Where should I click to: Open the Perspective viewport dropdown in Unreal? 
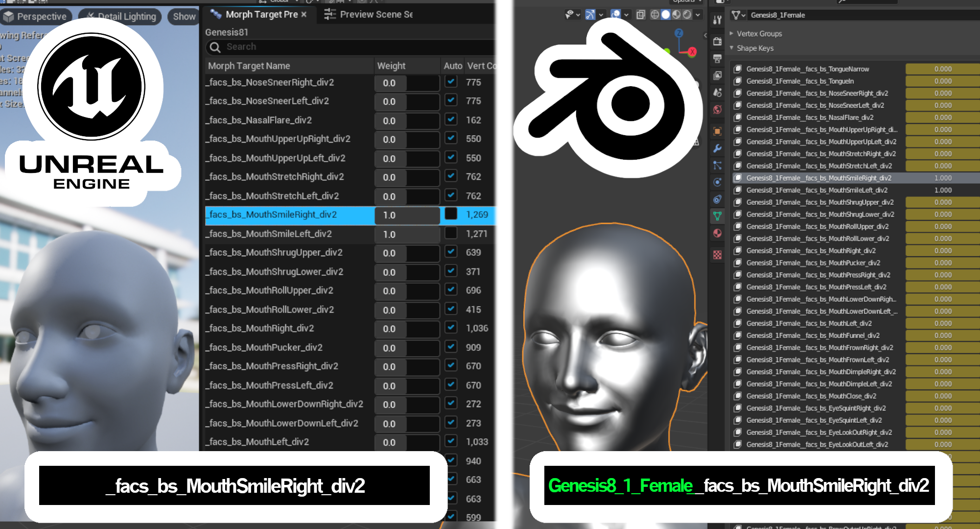click(36, 17)
